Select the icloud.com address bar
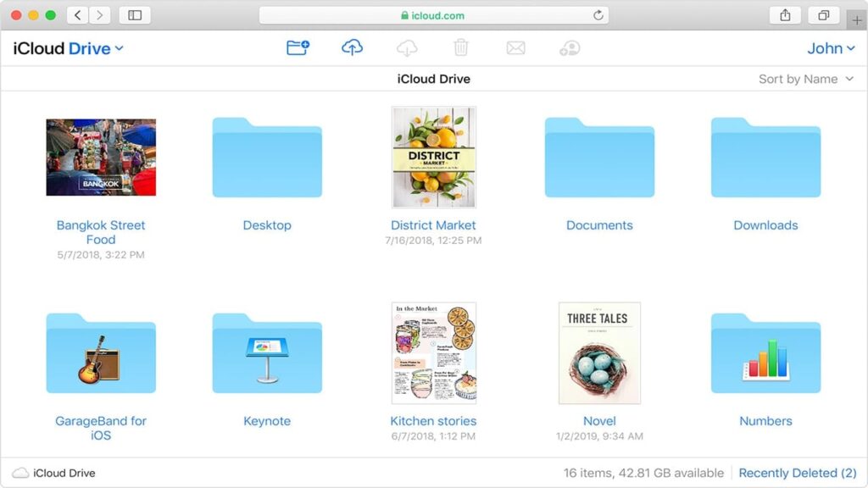This screenshot has height=488, width=868. coord(434,14)
